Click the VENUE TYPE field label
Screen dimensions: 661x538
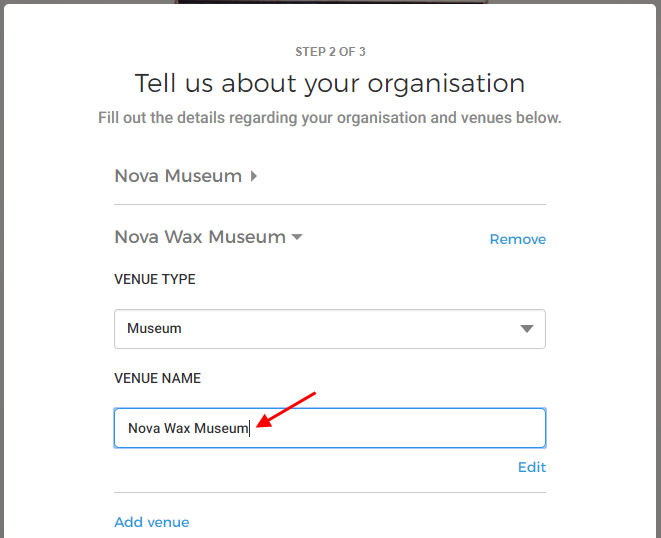(155, 279)
